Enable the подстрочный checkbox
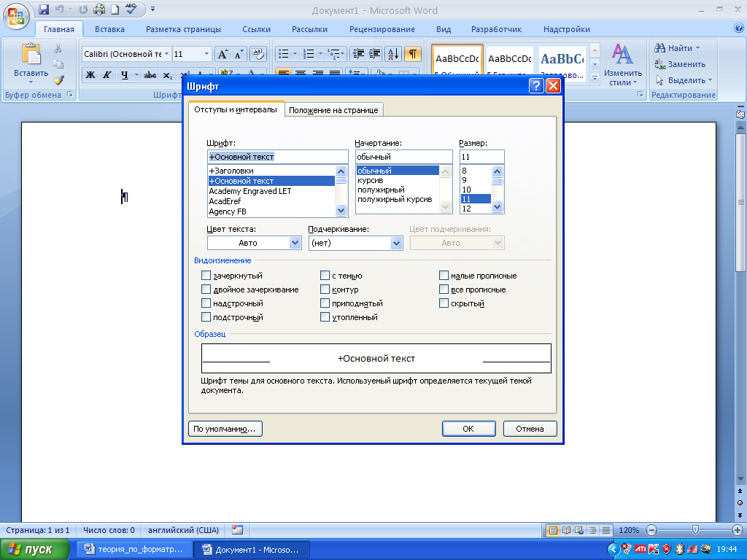The height and width of the screenshot is (560, 747). [x=206, y=316]
